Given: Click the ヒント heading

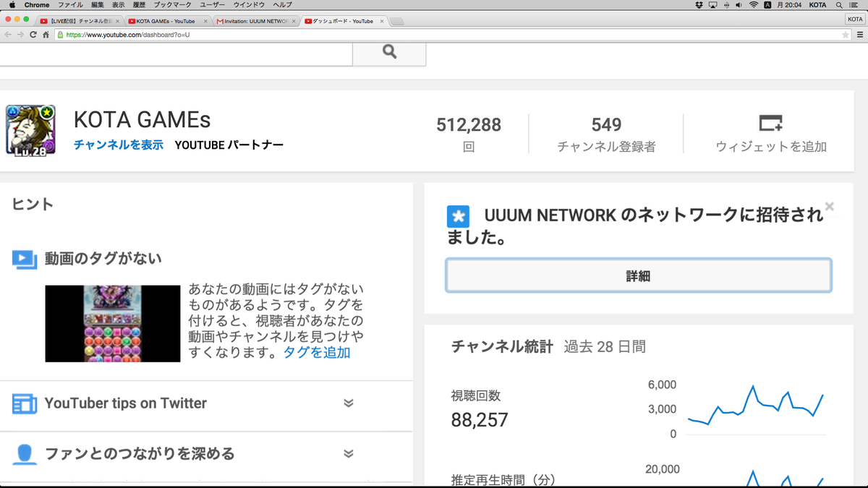Looking at the screenshot, I should click(33, 204).
